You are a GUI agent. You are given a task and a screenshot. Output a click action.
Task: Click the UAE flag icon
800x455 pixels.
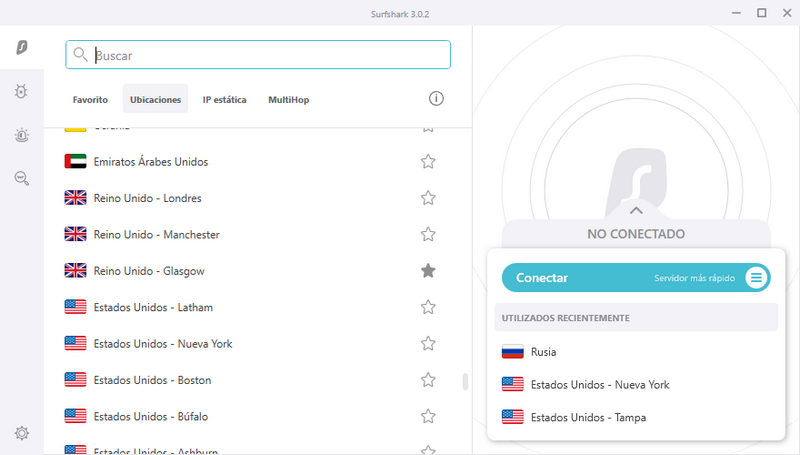point(76,161)
